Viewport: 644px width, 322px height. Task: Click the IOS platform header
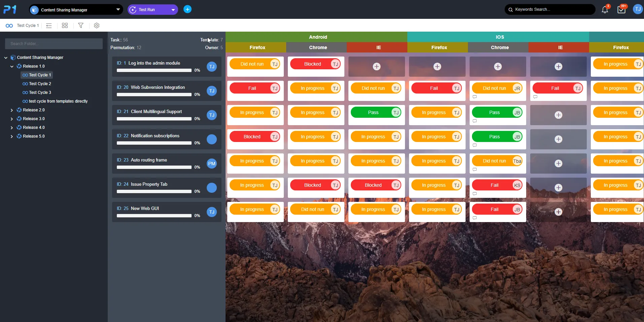point(500,37)
